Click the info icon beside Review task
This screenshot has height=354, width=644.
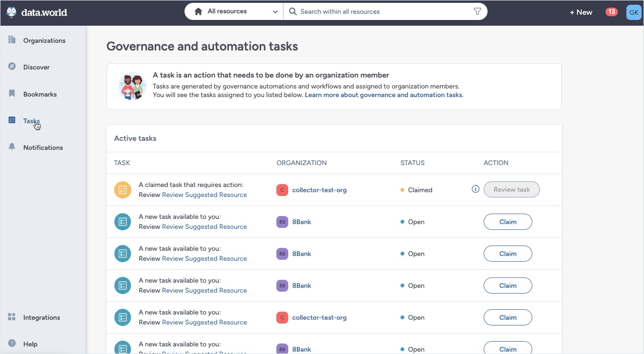pyautogui.click(x=475, y=189)
